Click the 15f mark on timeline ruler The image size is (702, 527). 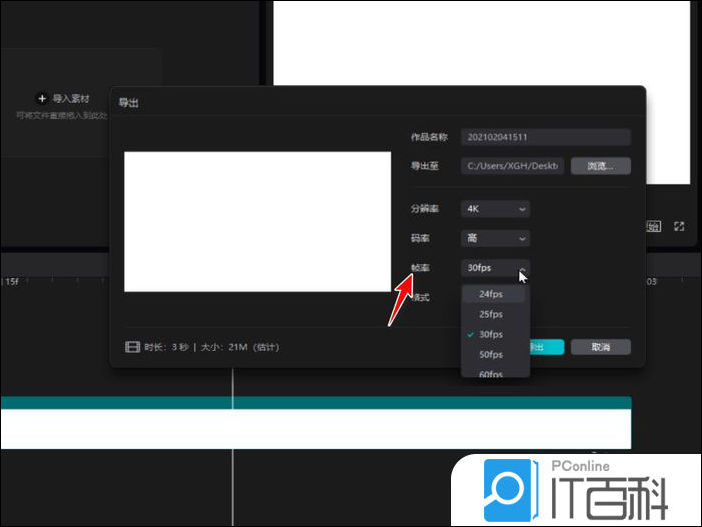[x=11, y=282]
